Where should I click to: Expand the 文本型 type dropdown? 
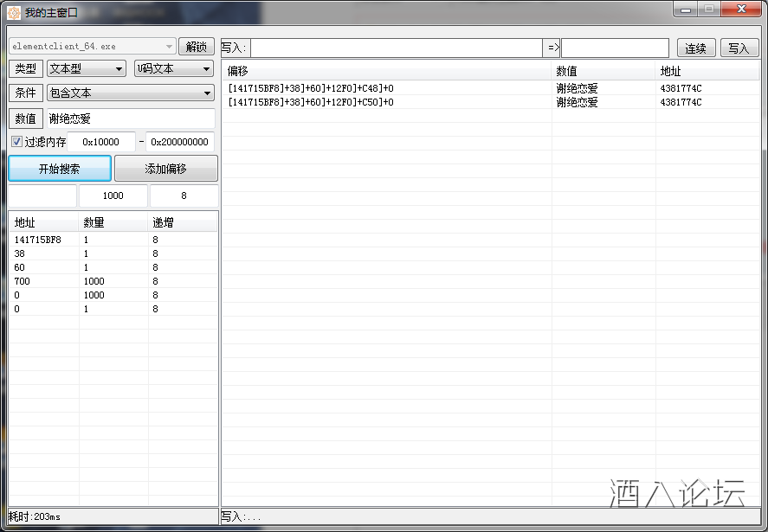[x=87, y=69]
